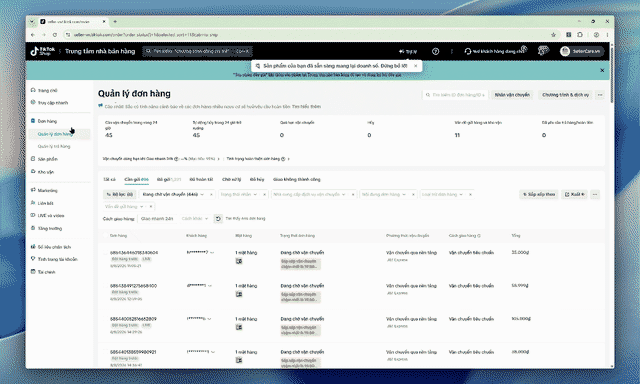
Task: Open more options next to Xuất
Action: click(x=595, y=194)
